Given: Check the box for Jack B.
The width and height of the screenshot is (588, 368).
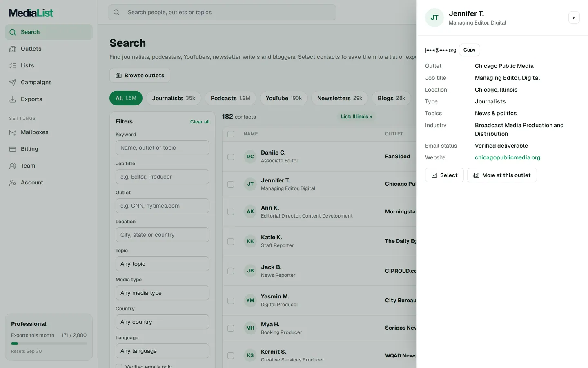Looking at the screenshot, I should point(231,271).
